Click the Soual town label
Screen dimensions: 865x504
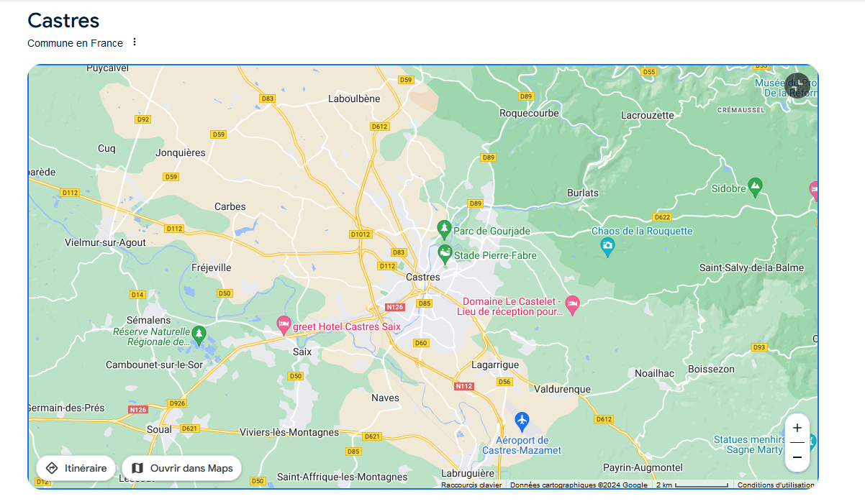click(159, 429)
